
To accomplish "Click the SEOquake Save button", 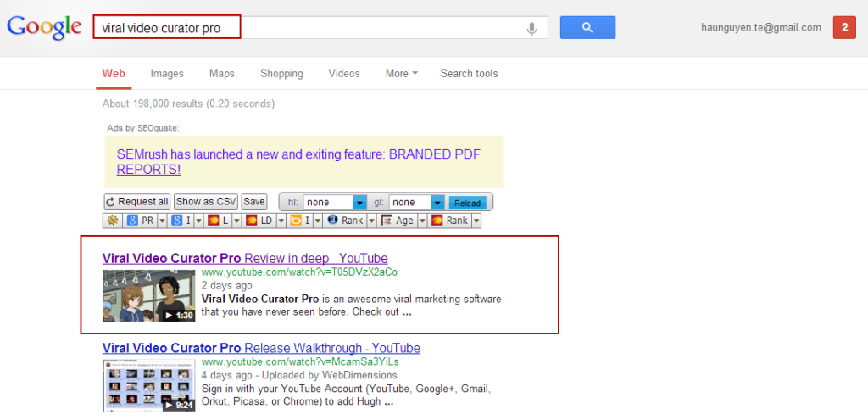I will (254, 201).
